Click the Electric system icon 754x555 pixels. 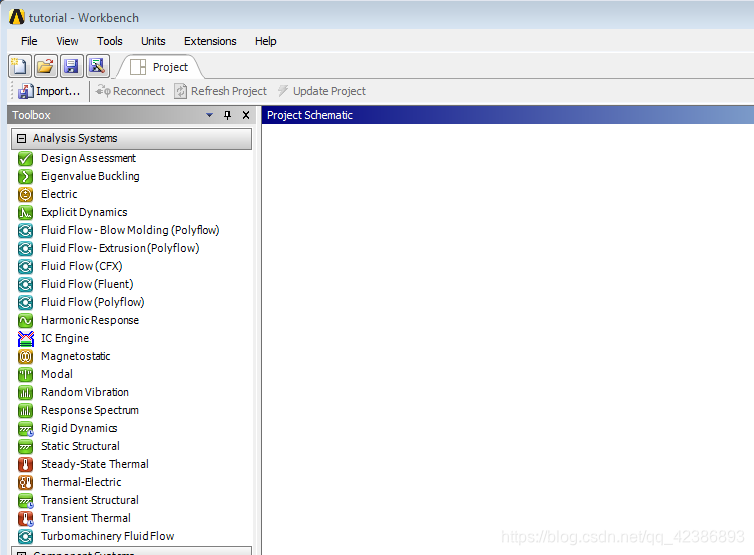(x=25, y=194)
